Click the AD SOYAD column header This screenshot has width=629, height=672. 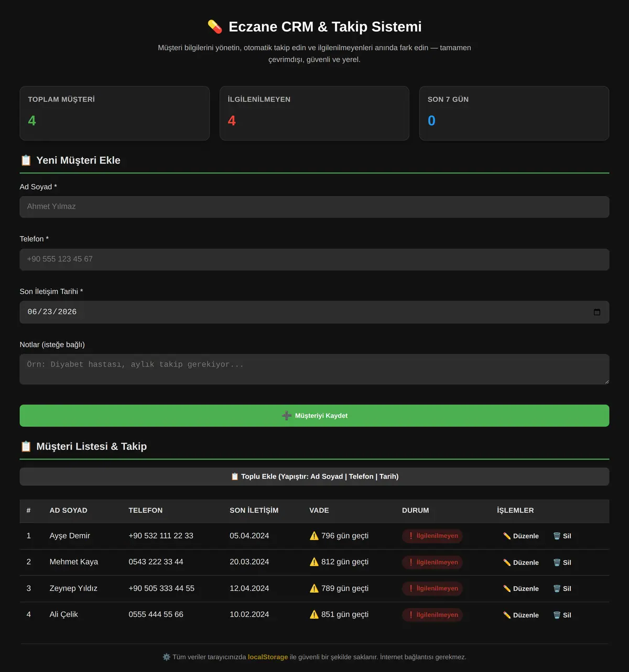(x=68, y=511)
